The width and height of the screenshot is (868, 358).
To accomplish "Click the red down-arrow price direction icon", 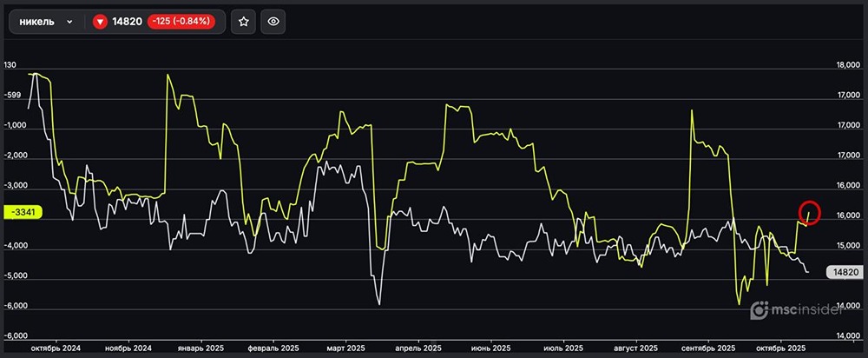I will point(101,22).
